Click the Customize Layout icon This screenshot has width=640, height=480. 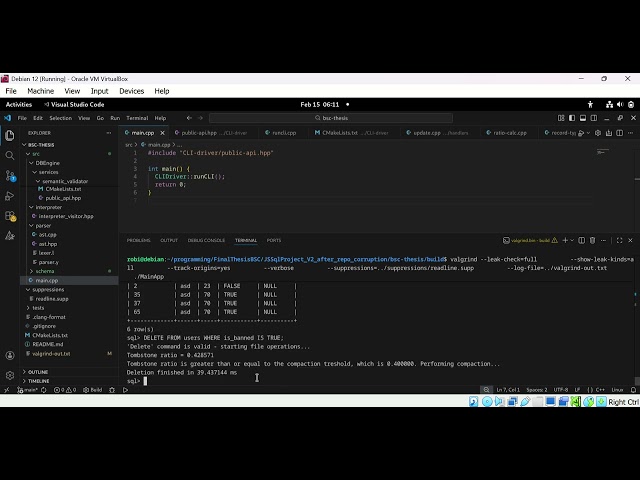[x=561, y=118]
